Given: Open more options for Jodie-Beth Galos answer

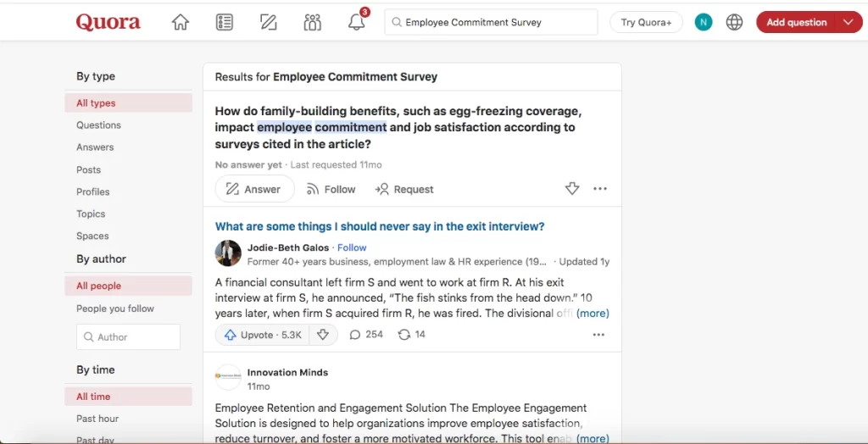Looking at the screenshot, I should tap(598, 335).
